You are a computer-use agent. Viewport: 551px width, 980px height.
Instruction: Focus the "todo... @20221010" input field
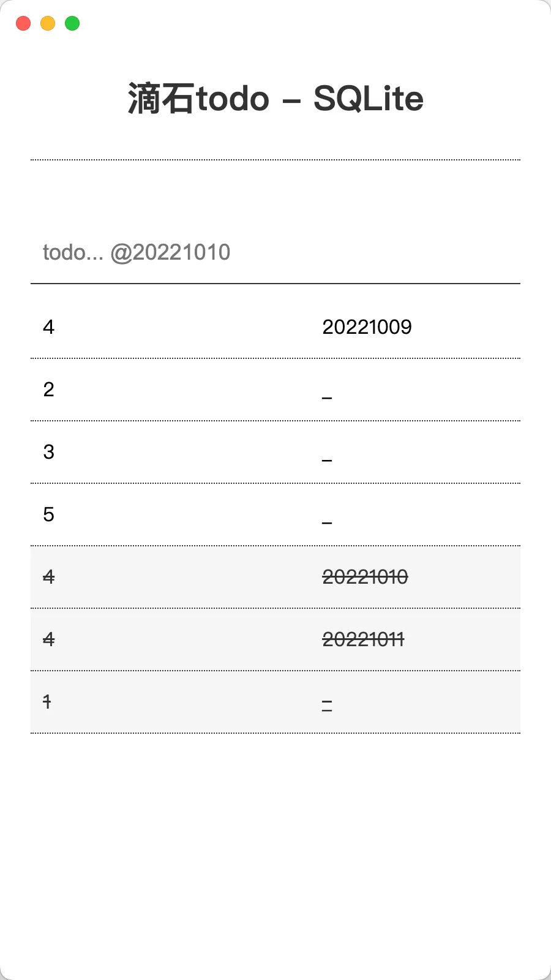point(275,252)
